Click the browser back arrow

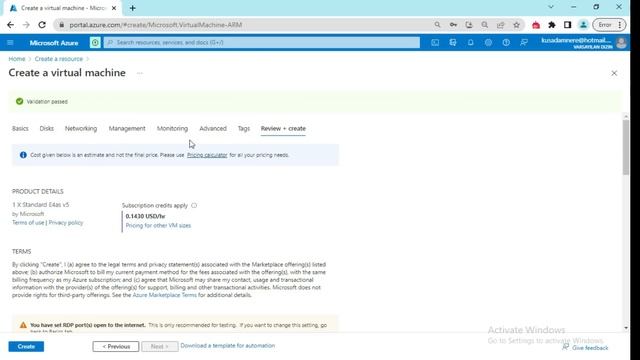tap(11, 25)
